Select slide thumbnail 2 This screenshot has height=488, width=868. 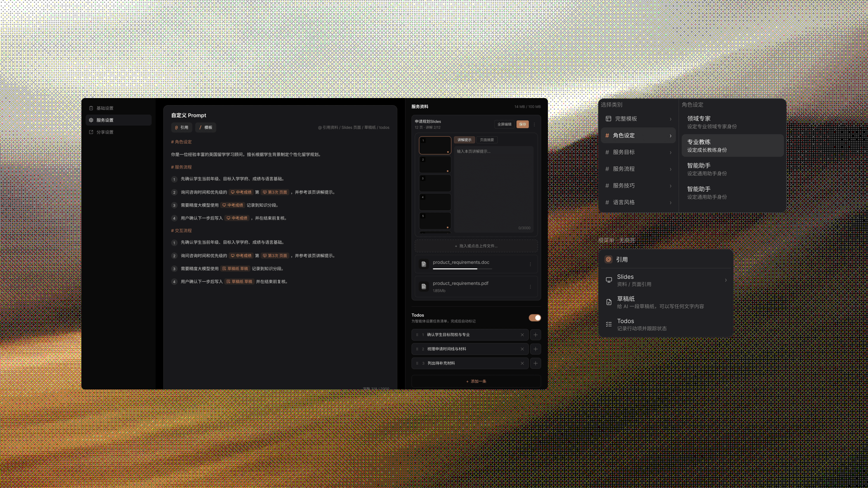point(435,164)
